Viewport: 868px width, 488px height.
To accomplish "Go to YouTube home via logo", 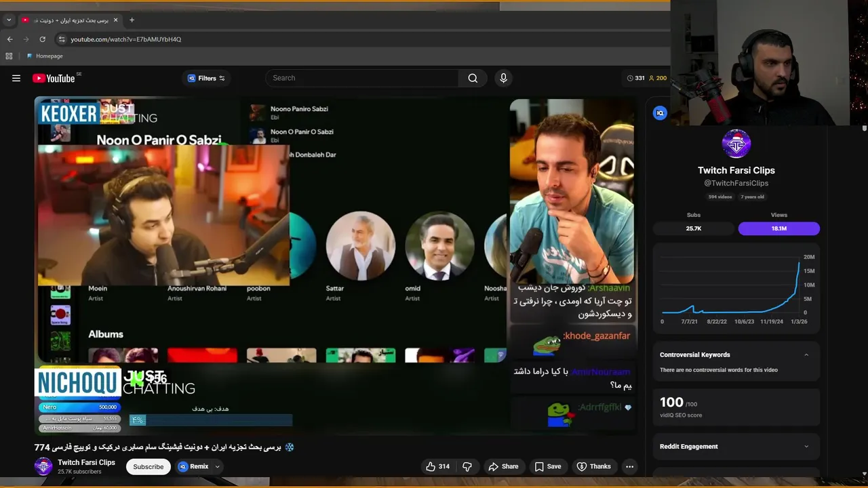I will (54, 78).
